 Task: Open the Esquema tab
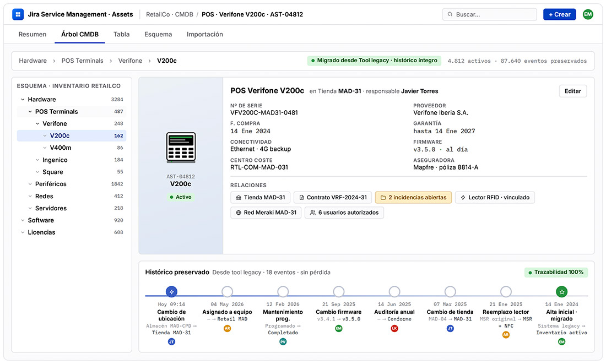pos(158,34)
